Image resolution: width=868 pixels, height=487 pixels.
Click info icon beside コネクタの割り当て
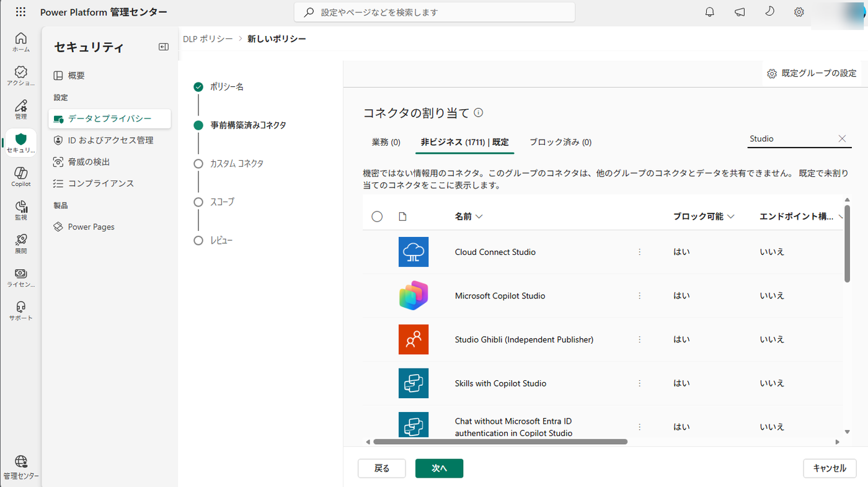click(478, 113)
